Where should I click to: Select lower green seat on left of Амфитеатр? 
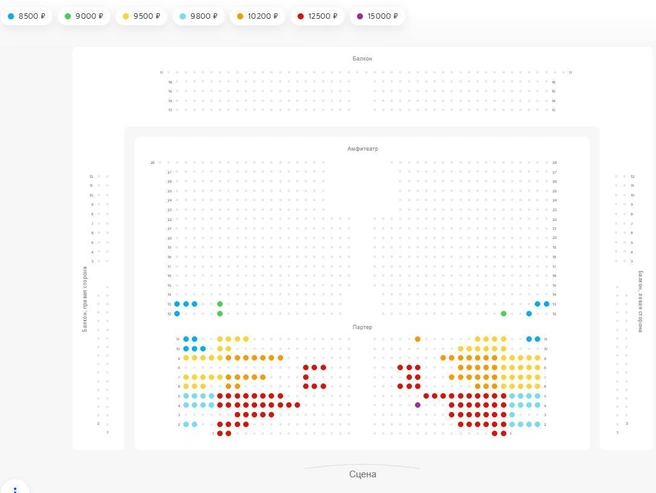tap(220, 313)
